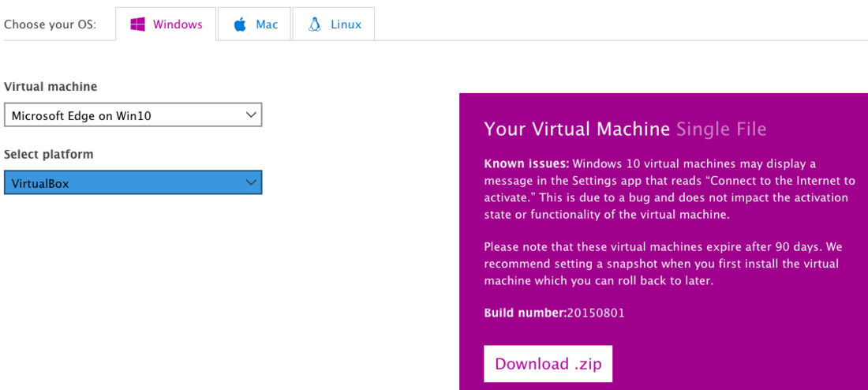Click the 'Select platform' field label
This screenshot has width=868, height=390.
coord(49,154)
